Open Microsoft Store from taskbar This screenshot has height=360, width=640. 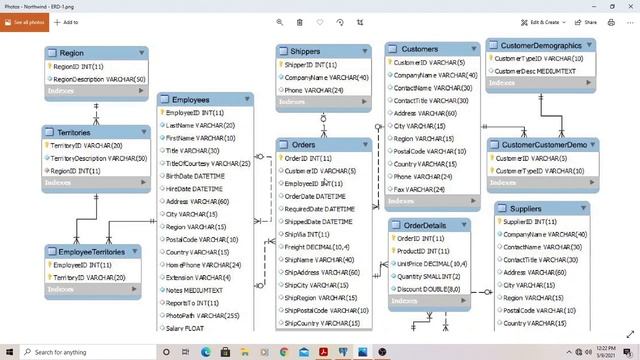[x=225, y=352]
